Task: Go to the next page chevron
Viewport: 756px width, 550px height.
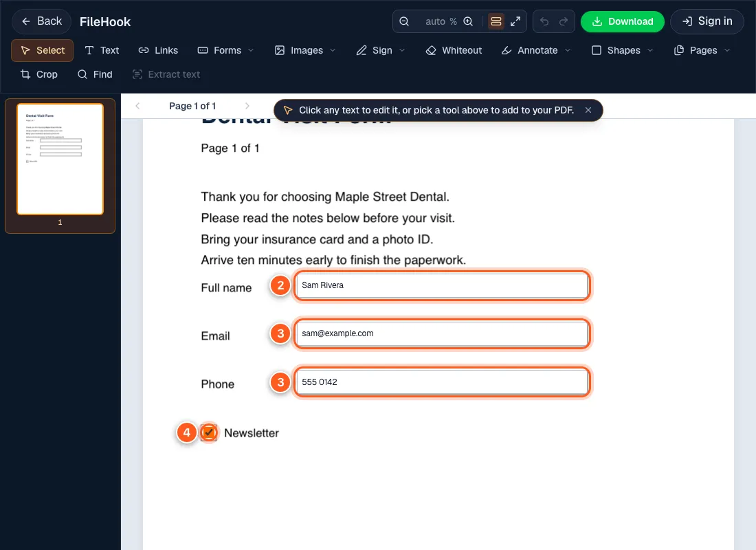Action: 247,106
